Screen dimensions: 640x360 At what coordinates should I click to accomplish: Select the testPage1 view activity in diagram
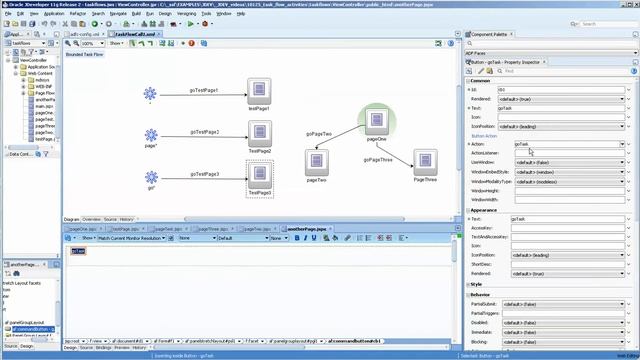pos(259,91)
